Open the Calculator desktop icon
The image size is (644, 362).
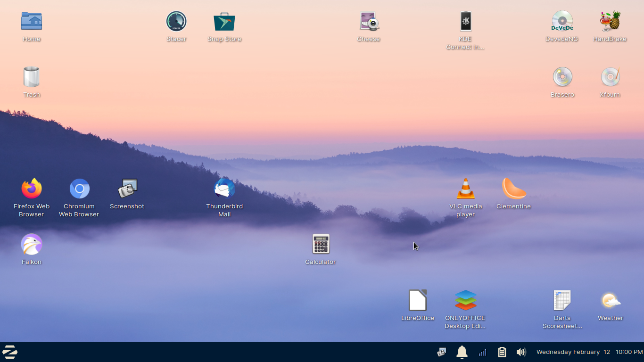[x=321, y=245]
